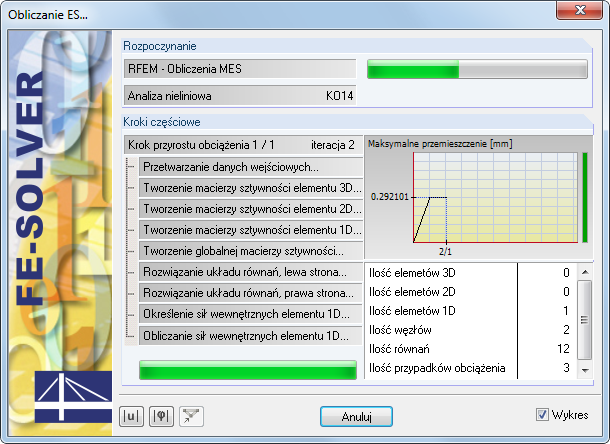Click the 'Ilość elemetów 3D' row
This screenshot has height=444, width=610.
[470, 272]
